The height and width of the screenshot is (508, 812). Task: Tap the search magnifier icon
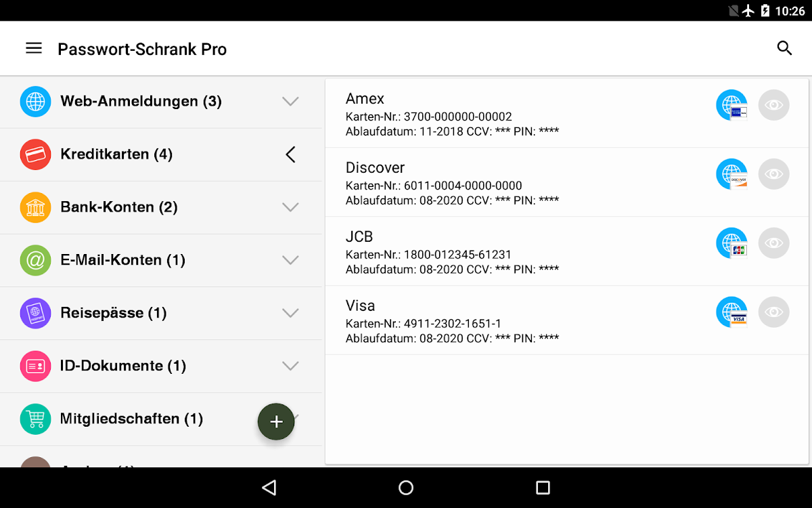pos(784,48)
